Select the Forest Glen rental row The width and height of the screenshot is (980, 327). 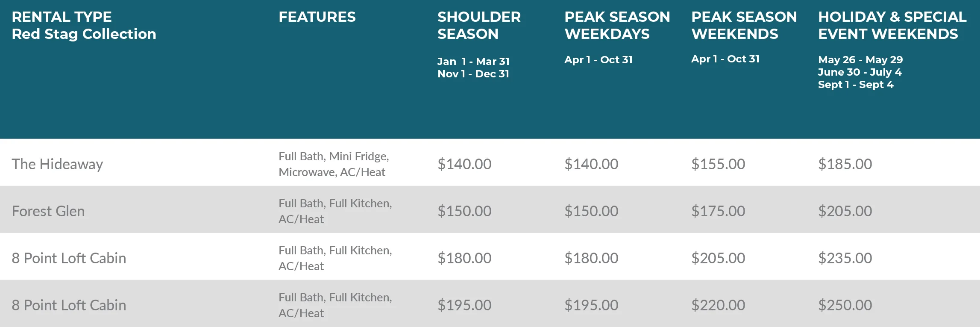[x=490, y=209]
